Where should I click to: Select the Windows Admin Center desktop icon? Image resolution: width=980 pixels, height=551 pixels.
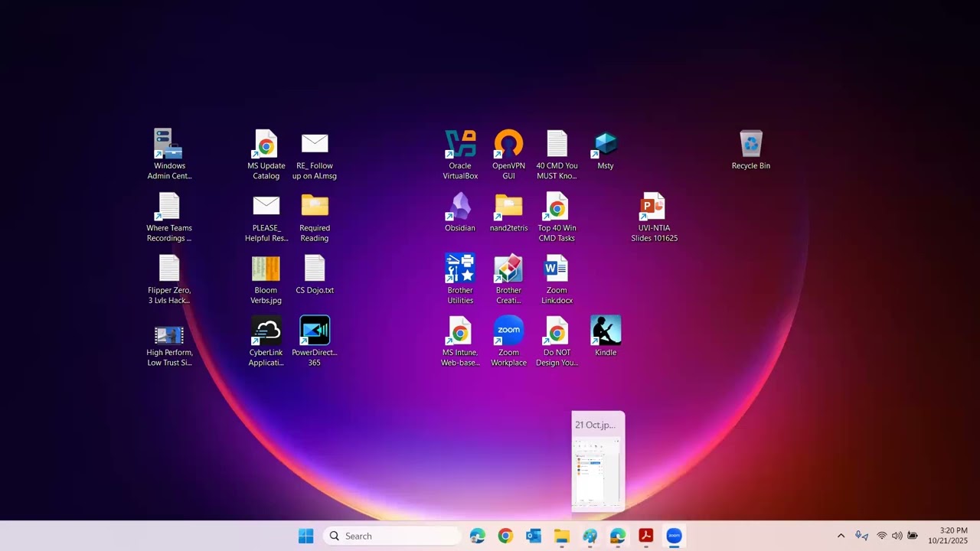tap(169, 155)
